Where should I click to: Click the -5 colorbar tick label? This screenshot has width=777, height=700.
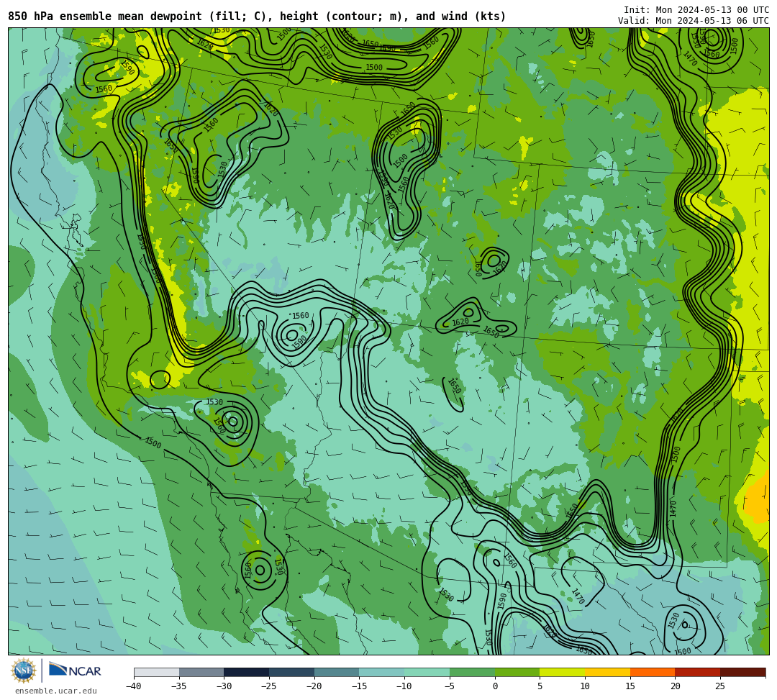click(449, 686)
